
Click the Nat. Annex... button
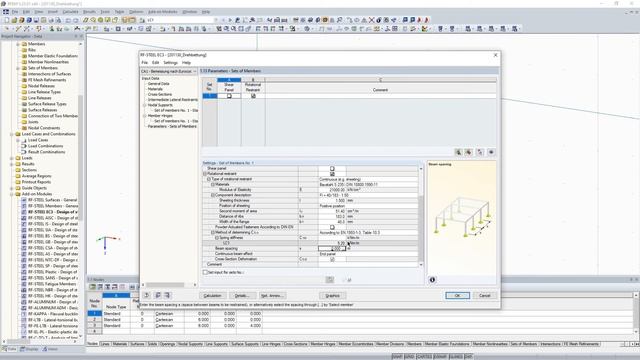coord(272,296)
